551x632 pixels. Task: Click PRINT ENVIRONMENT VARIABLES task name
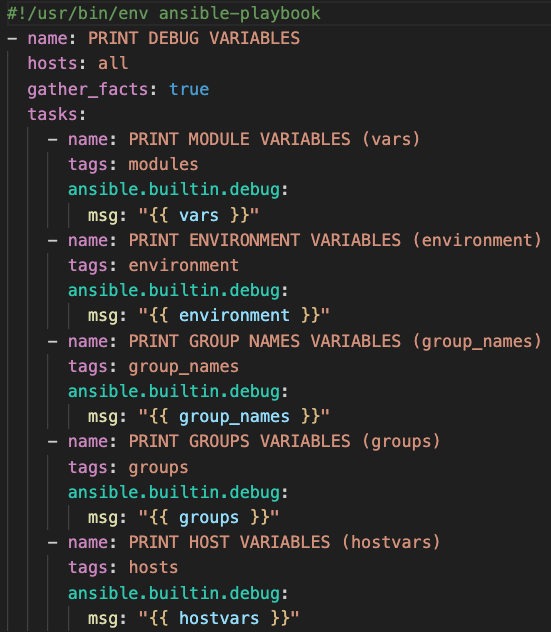[335, 241]
